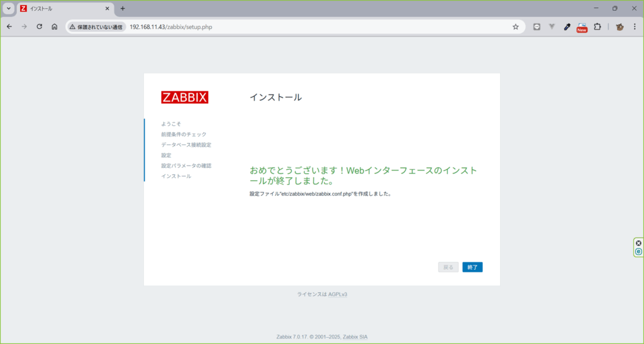Click the greyed-out 戻る back button
The height and width of the screenshot is (344, 644).
448,267
